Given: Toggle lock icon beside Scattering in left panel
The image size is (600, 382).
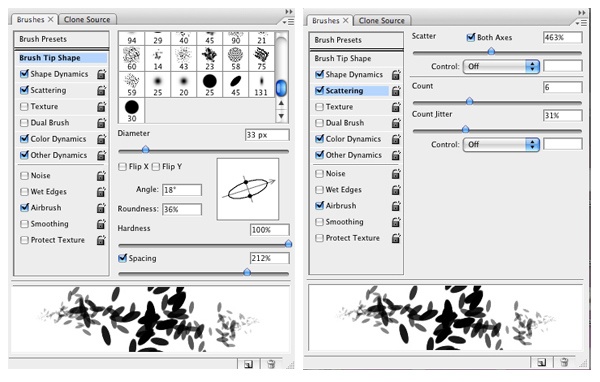Looking at the screenshot, I should pos(101,90).
